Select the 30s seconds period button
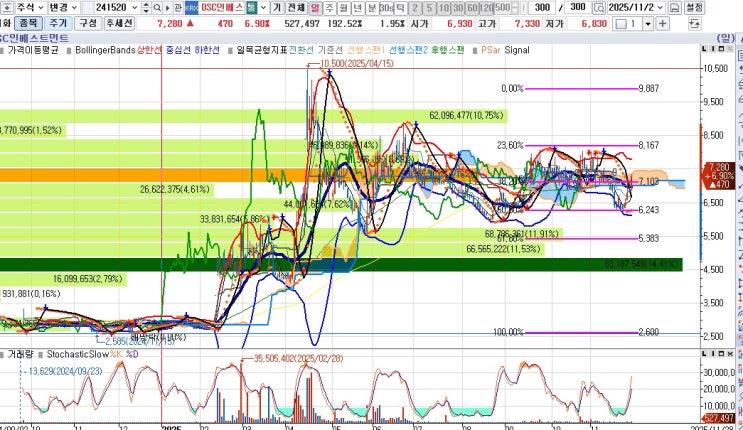Screen dimensions: 743x430 [x=386, y=8]
